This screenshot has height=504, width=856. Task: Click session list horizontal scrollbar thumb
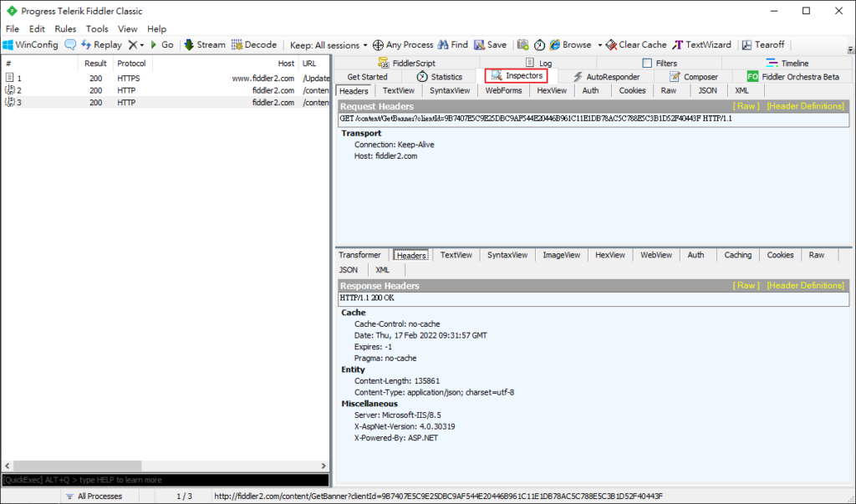(x=77, y=466)
